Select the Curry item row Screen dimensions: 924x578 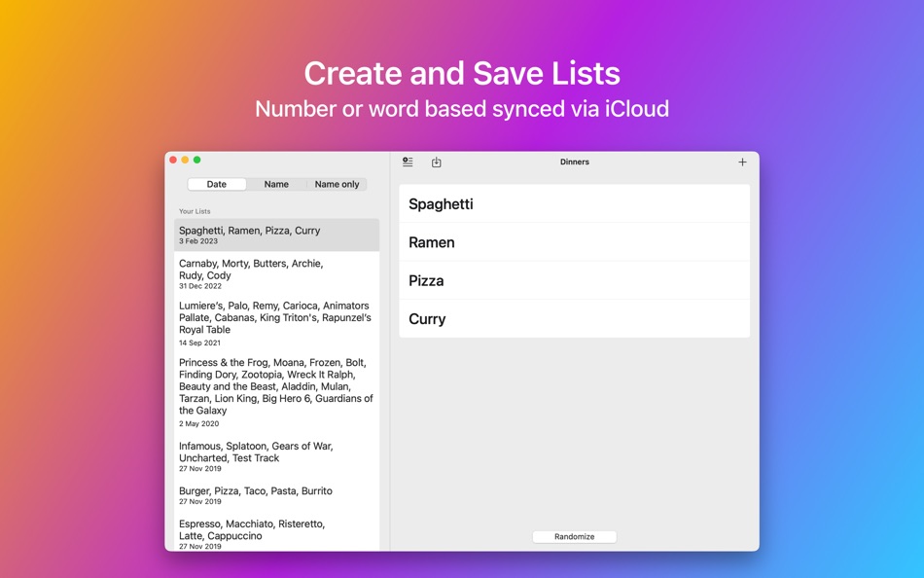(x=575, y=318)
